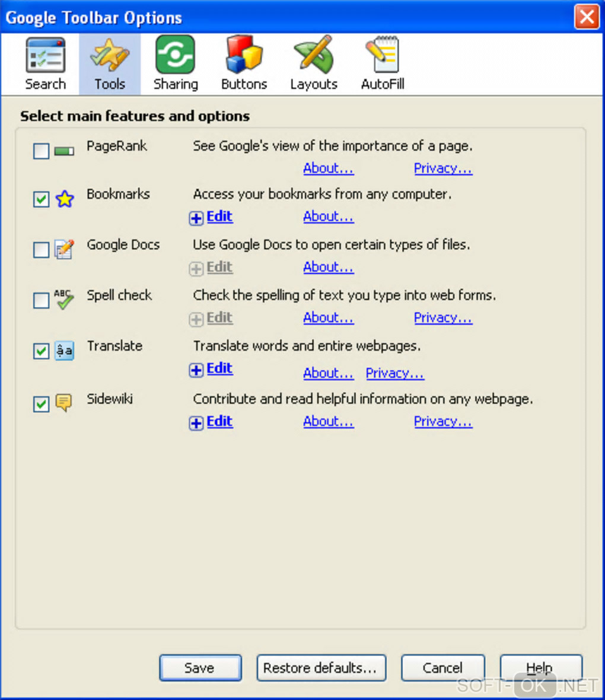This screenshot has height=700, width=605.
Task: Open the Sidewiki Privacy link
Action: click(442, 421)
